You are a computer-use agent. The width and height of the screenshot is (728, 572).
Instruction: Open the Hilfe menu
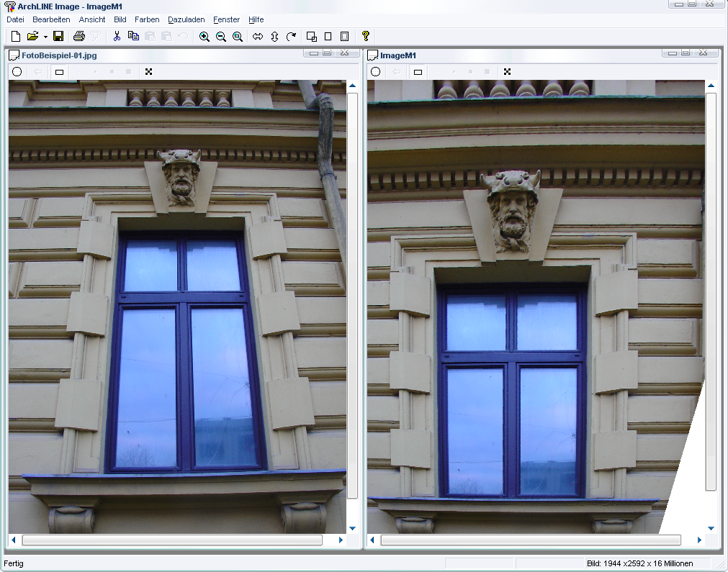(256, 19)
